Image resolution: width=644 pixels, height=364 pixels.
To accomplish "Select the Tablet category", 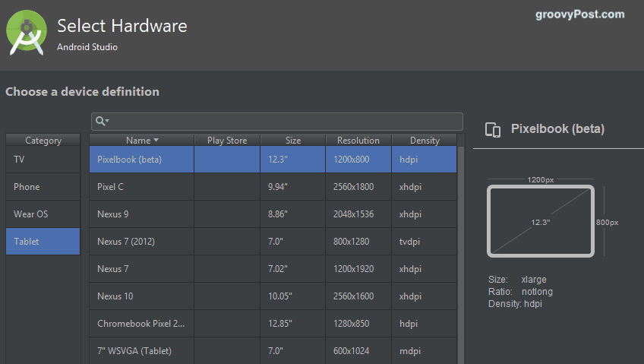I will tap(43, 242).
